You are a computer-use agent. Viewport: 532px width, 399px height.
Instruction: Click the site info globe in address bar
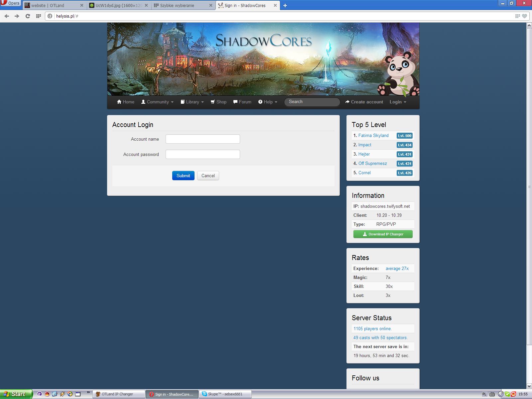[50, 16]
